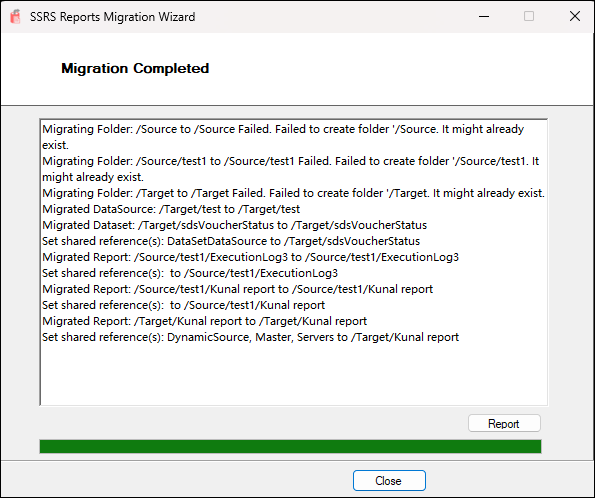Click the Migrated DataSource /Target/test line

pyautogui.click(x=171, y=209)
